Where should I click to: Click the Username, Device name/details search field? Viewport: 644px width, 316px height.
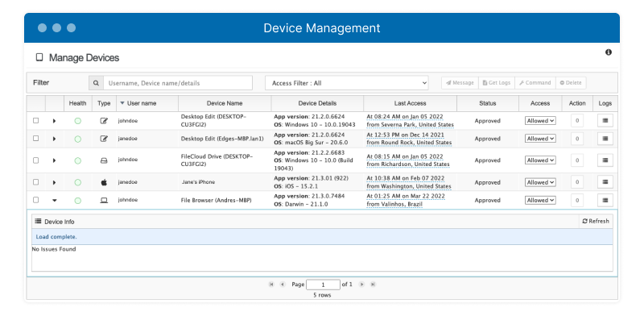pyautogui.click(x=178, y=83)
